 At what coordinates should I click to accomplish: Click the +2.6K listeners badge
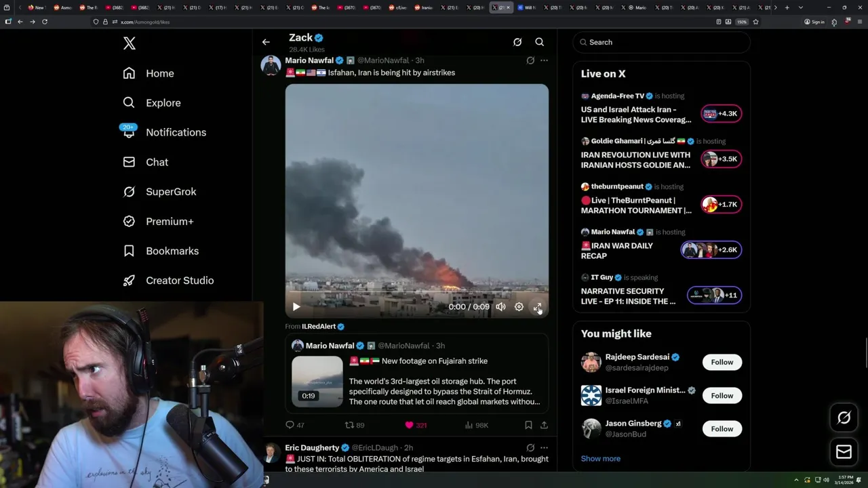point(711,250)
